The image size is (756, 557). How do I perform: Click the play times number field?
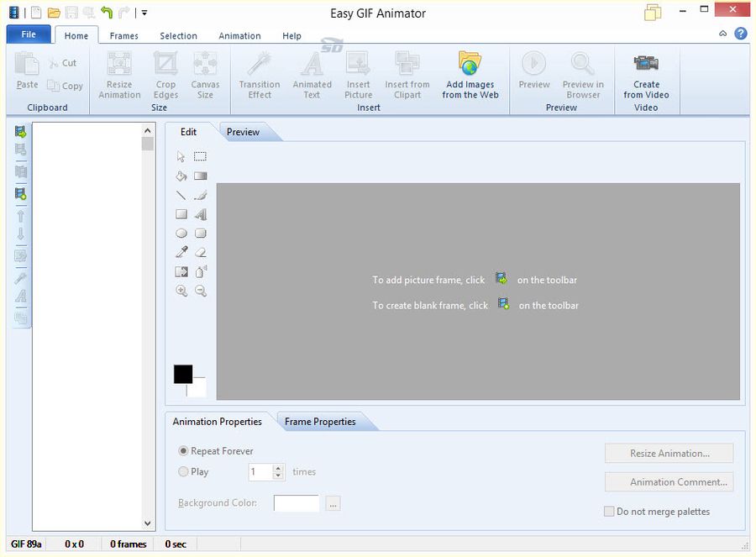pyautogui.click(x=260, y=471)
